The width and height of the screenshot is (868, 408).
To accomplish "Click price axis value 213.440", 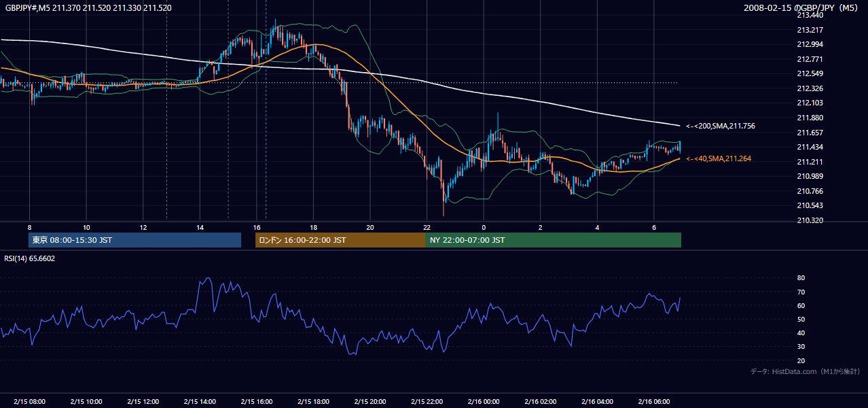I will pos(810,15).
